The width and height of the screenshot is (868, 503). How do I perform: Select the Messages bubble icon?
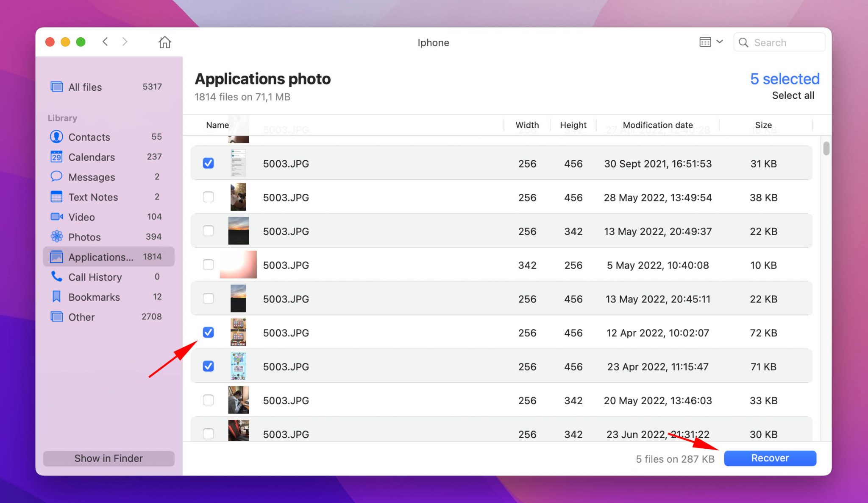(x=56, y=176)
